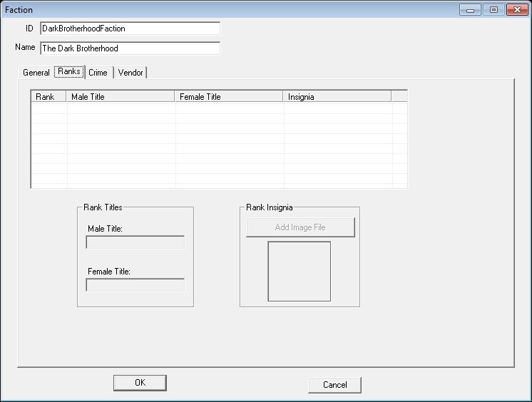Confirm with the OK button

140,383
